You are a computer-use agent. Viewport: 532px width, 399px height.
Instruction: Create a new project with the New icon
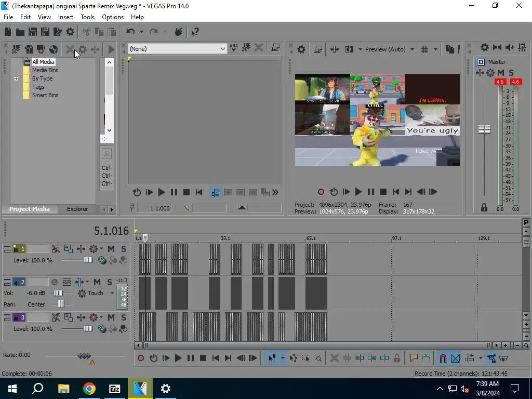pos(8,32)
